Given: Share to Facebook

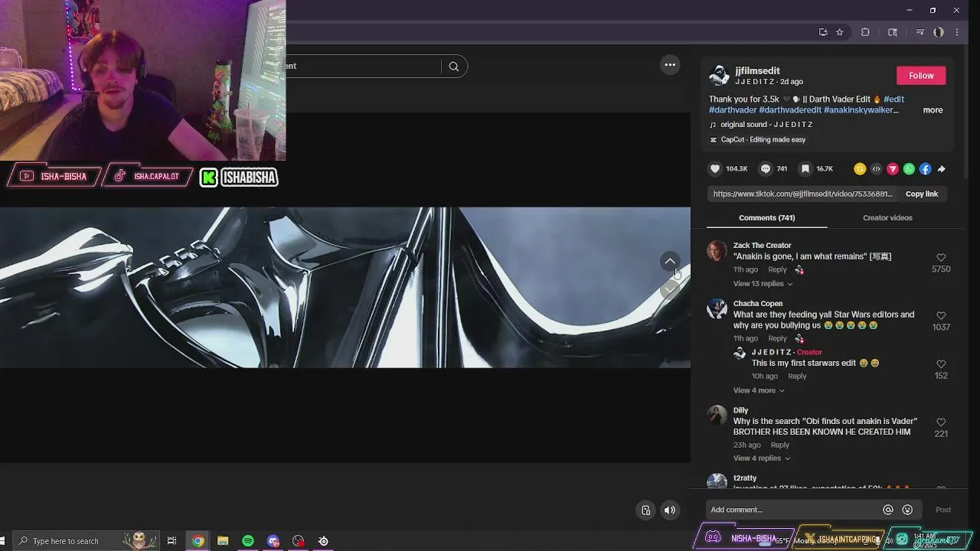Looking at the screenshot, I should pyautogui.click(x=926, y=169).
